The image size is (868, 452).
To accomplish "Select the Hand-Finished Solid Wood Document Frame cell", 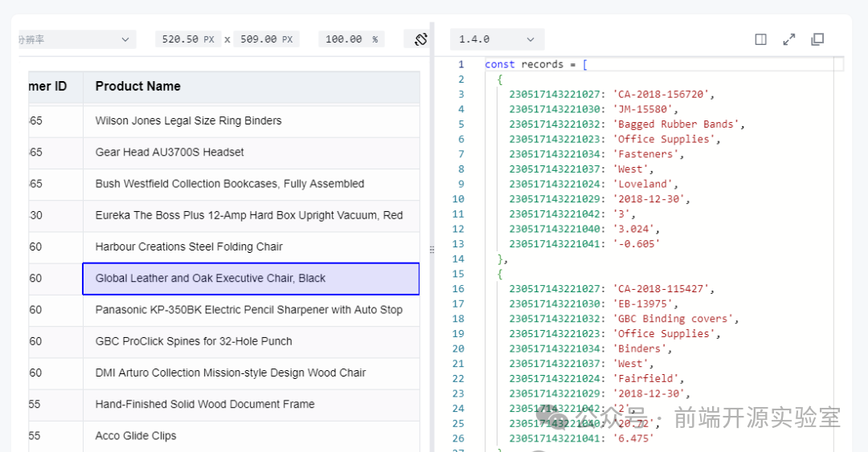I will pyautogui.click(x=252, y=405).
